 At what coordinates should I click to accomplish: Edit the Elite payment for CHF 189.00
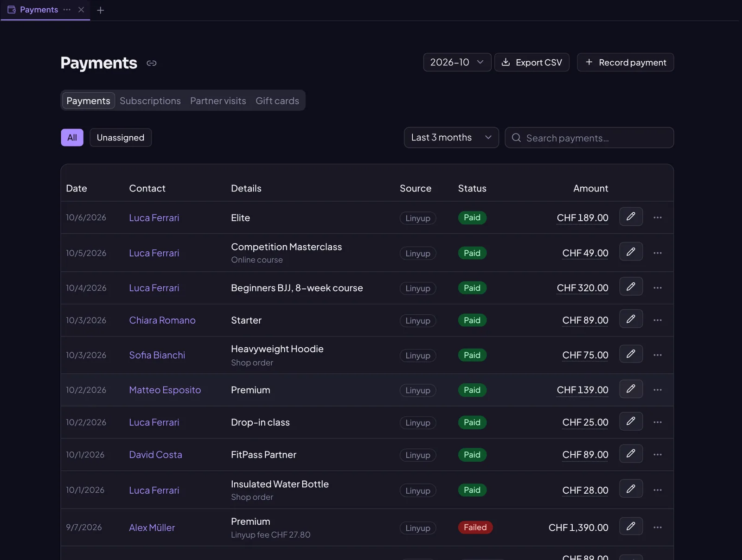point(631,216)
